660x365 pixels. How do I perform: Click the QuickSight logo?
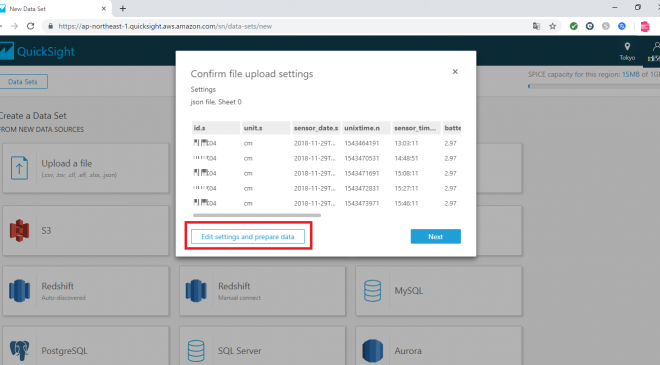[x=37, y=51]
